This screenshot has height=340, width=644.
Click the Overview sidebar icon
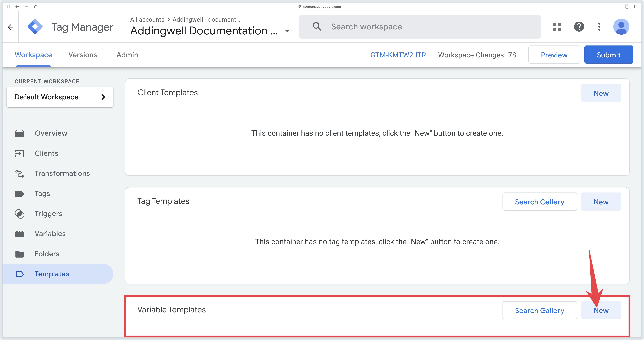pyautogui.click(x=19, y=133)
